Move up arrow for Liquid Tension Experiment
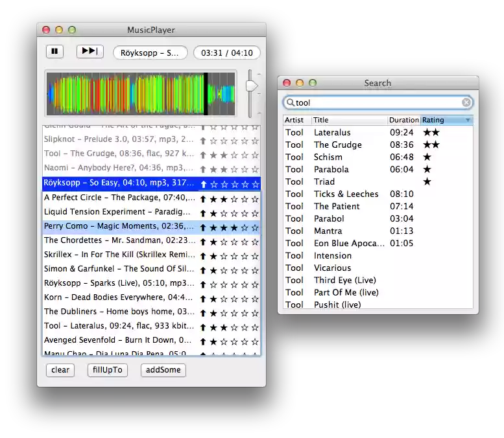This screenshot has width=504, height=438. click(x=203, y=213)
